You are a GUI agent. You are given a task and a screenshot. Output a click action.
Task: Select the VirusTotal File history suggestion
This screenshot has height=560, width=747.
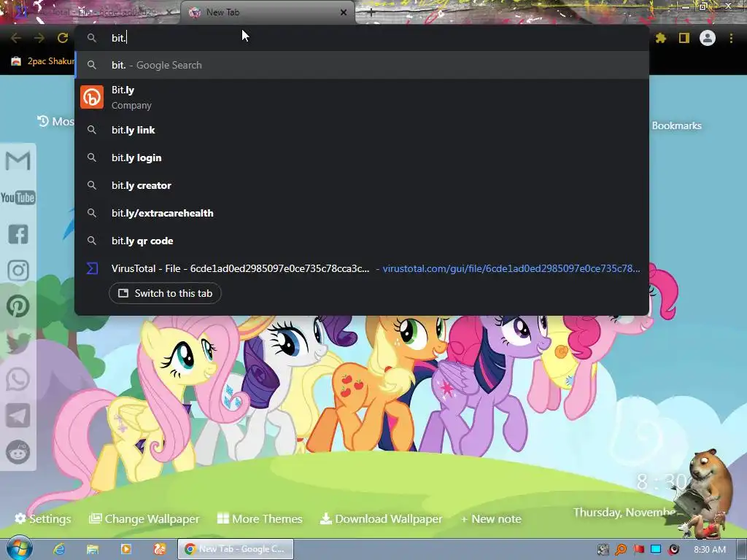[x=362, y=268]
